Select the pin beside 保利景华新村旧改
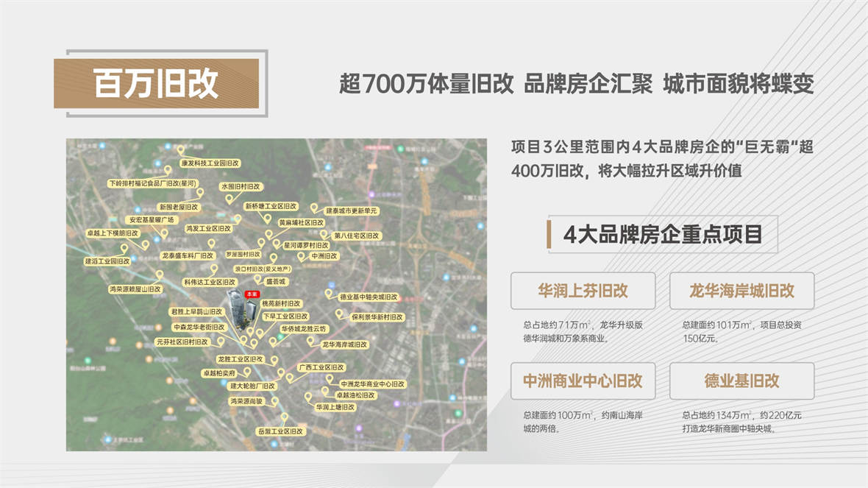 [x=339, y=314]
